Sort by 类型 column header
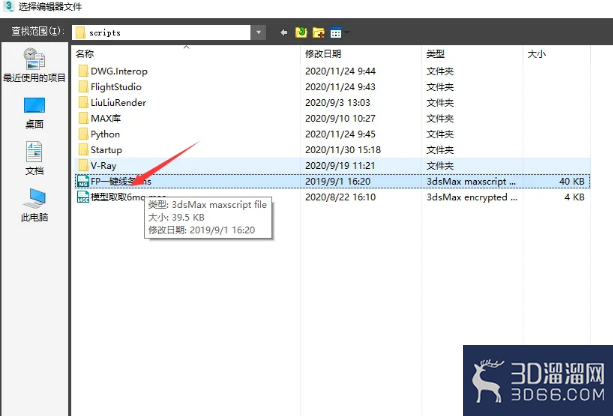The height and width of the screenshot is (416, 613). [x=436, y=54]
